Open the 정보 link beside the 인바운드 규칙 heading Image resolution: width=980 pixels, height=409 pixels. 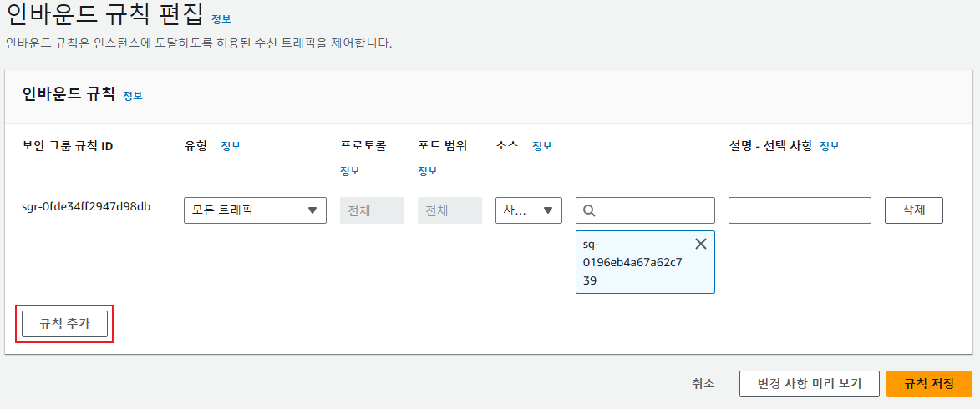133,96
